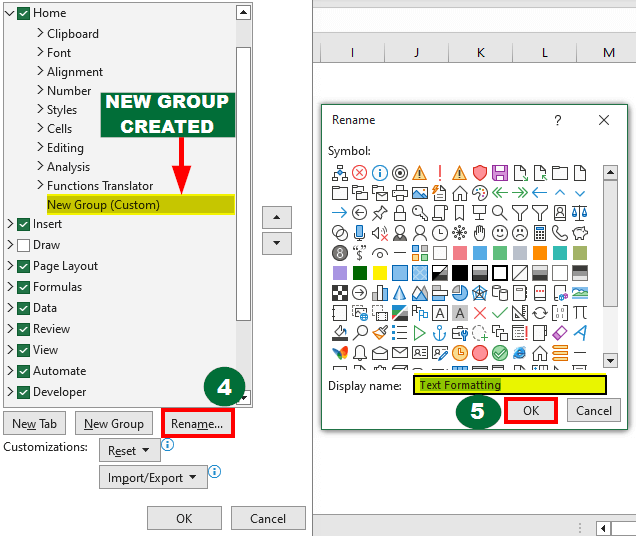Expand the Font group chevron
Image resolution: width=636 pixels, height=536 pixels.
40,52
